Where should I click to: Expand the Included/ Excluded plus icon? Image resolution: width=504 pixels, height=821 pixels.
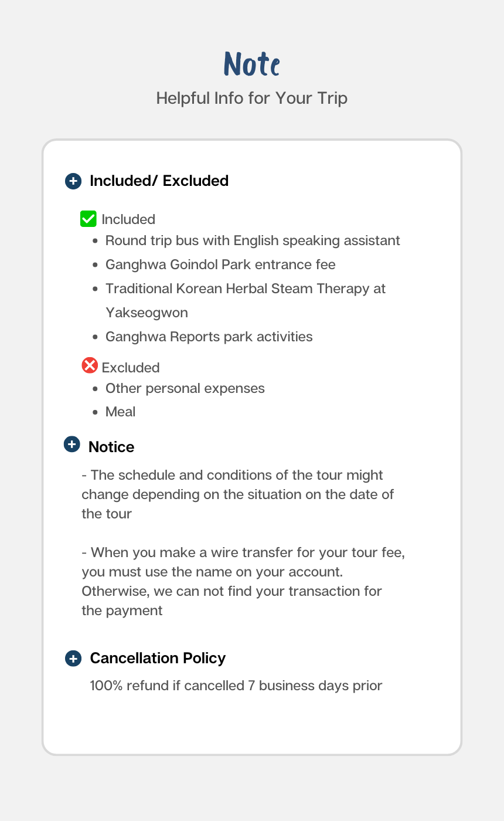point(73,181)
